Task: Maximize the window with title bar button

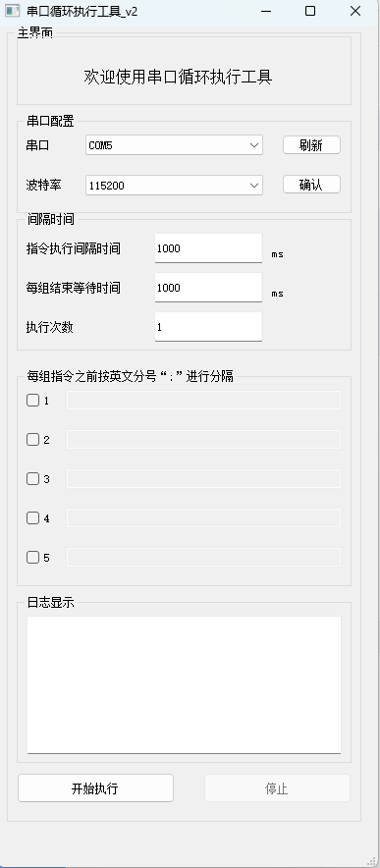Action: 310,11
